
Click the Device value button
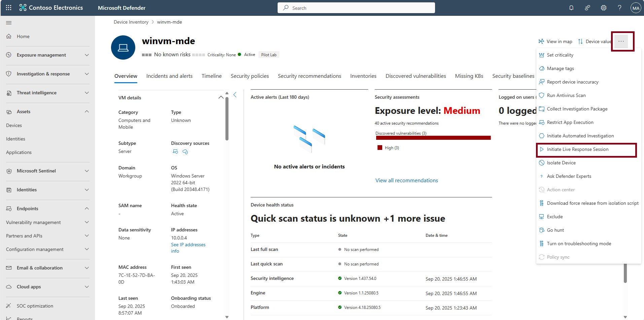[x=595, y=41]
